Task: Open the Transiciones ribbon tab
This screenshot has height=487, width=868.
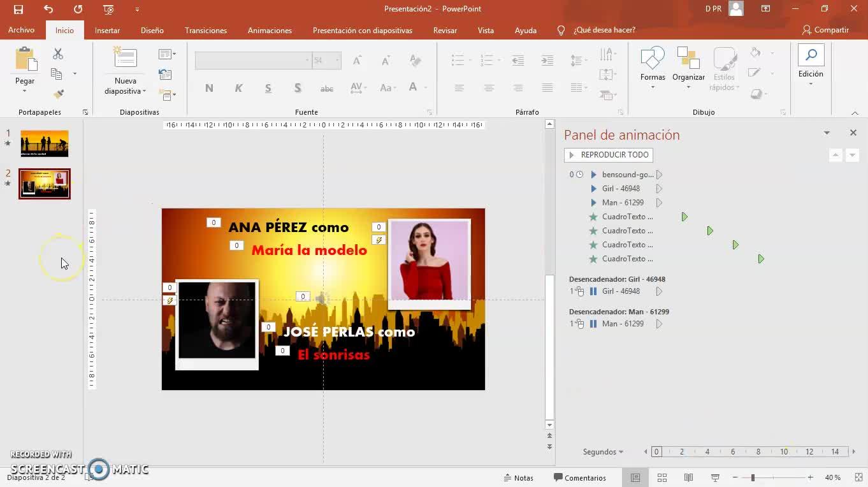Action: pos(206,30)
